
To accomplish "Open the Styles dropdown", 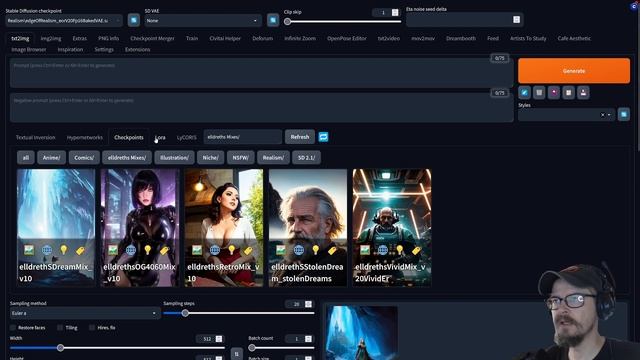I will (566, 115).
